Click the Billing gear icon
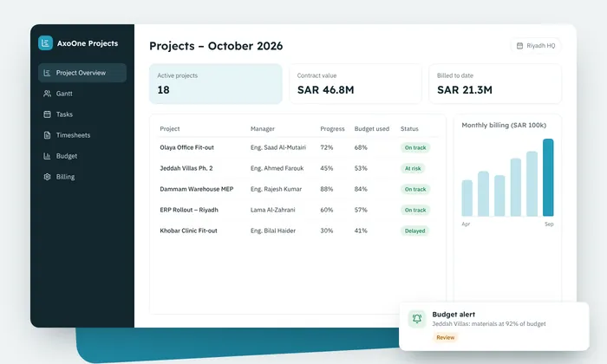This screenshot has width=607, height=364. click(47, 177)
